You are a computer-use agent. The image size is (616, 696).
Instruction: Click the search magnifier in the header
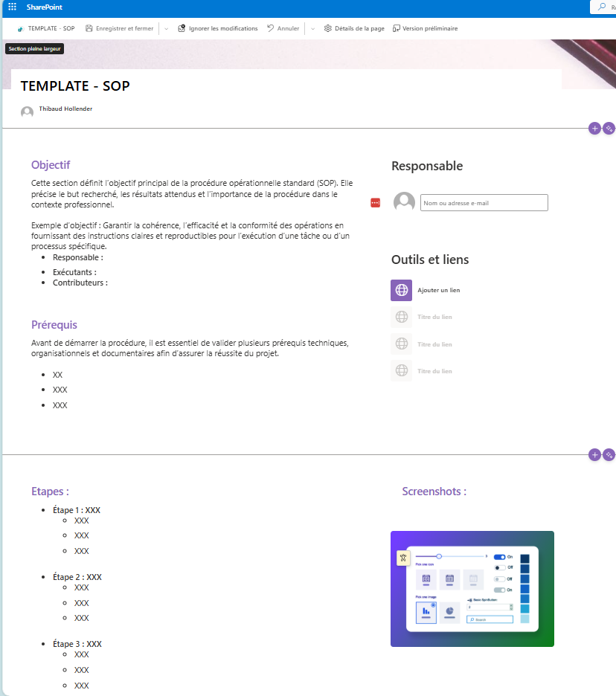pos(601,7)
